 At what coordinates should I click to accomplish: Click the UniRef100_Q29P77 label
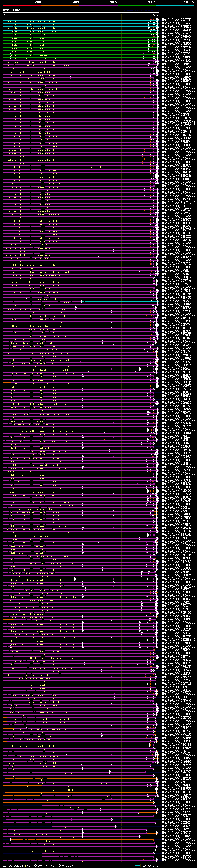[x=177, y=220]
